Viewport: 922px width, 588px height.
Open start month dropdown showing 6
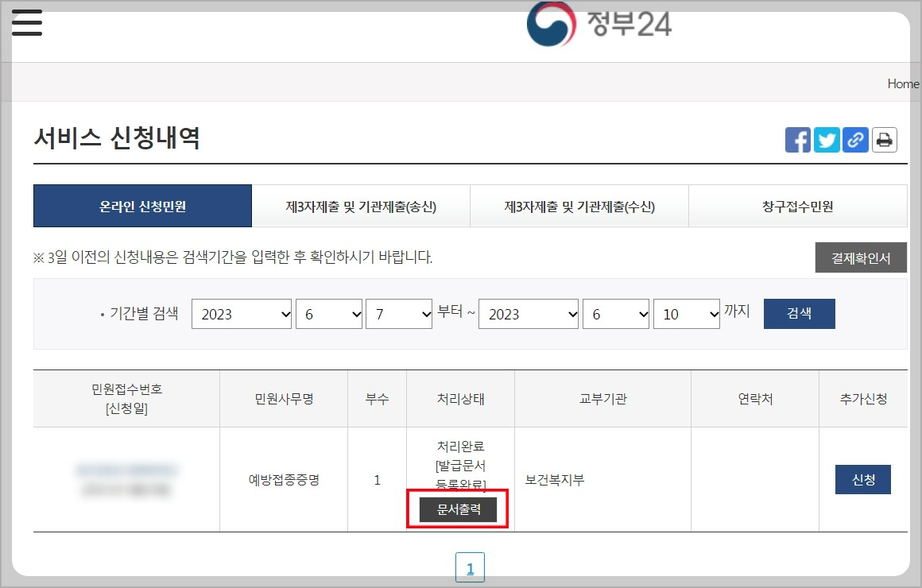coord(329,314)
